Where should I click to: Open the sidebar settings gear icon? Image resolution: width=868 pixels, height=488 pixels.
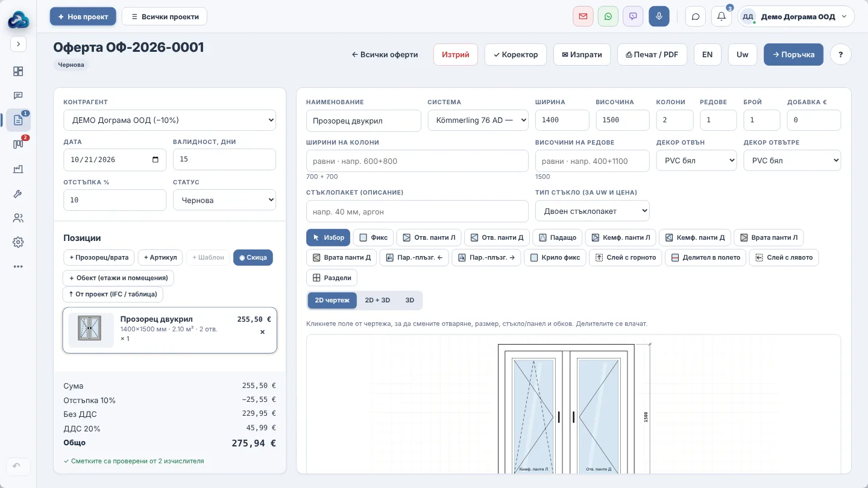pos(18,242)
